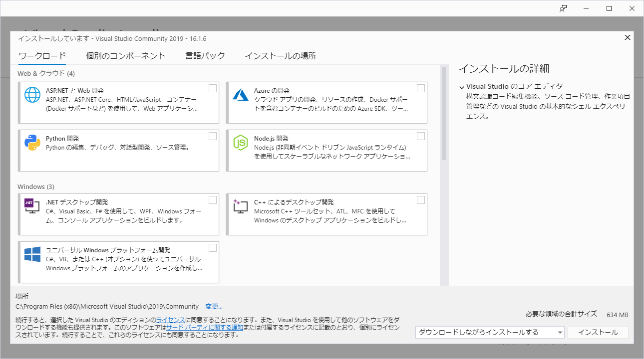Click the Universal Windows Platform logo icon
Screen dimensions: 644x359
point(32,254)
